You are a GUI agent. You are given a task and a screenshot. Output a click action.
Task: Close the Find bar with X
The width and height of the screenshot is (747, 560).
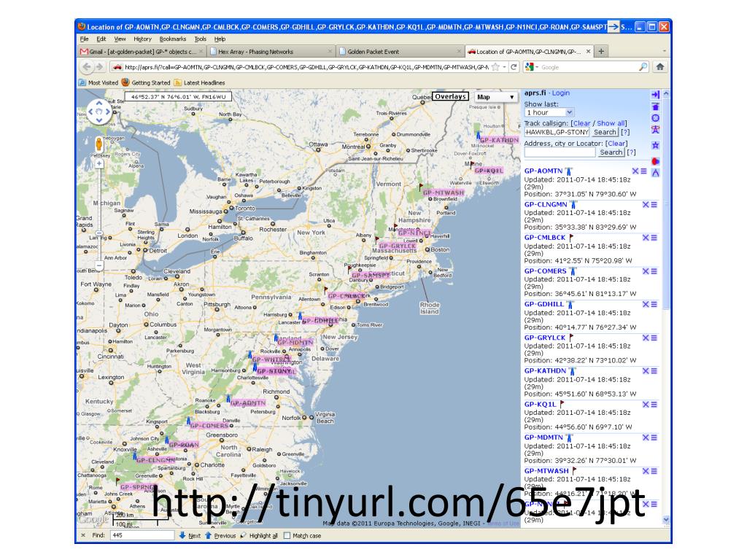[x=83, y=535]
